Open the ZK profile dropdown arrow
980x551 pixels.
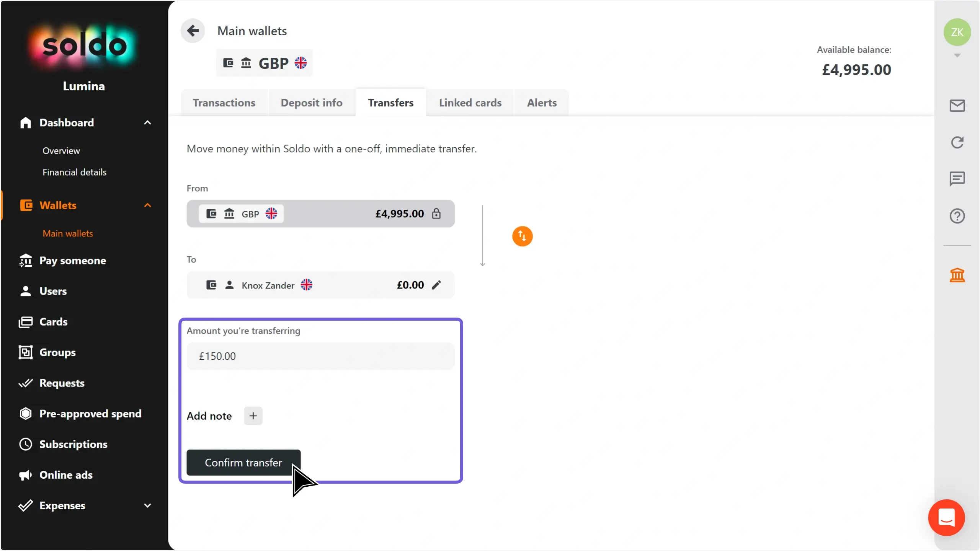pos(957,55)
